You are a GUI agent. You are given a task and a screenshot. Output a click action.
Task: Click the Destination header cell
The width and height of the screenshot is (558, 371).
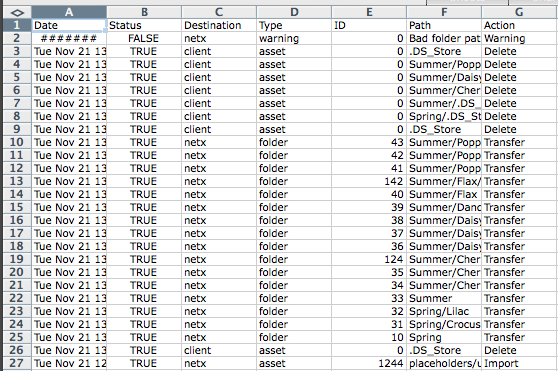[x=219, y=25]
